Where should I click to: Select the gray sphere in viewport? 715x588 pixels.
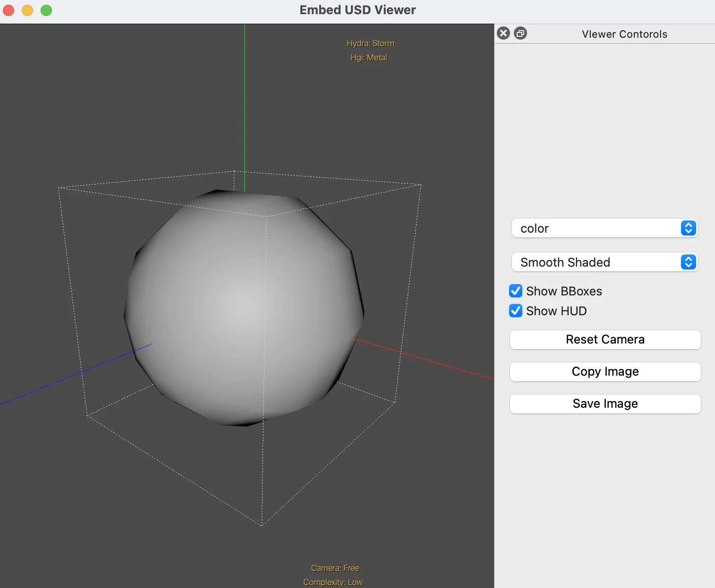click(x=244, y=308)
